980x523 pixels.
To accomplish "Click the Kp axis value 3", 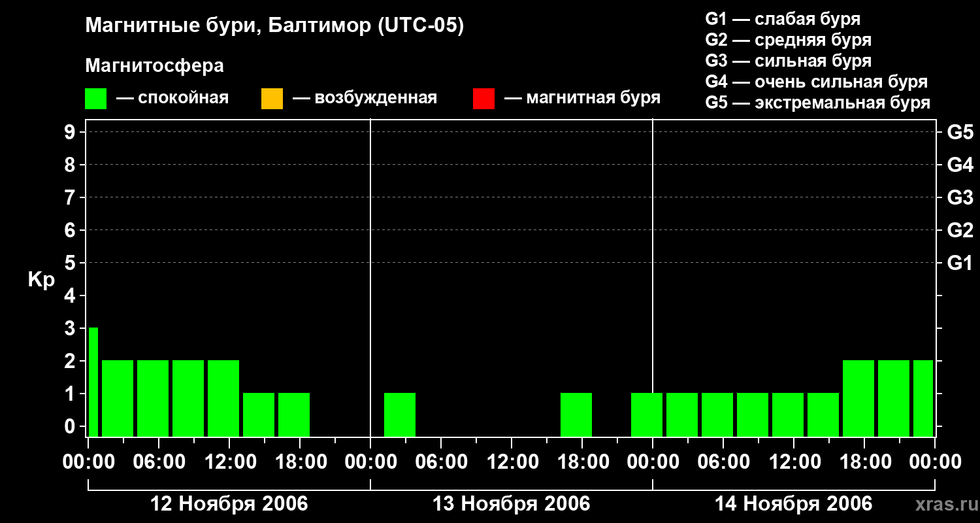I will pos(71,328).
